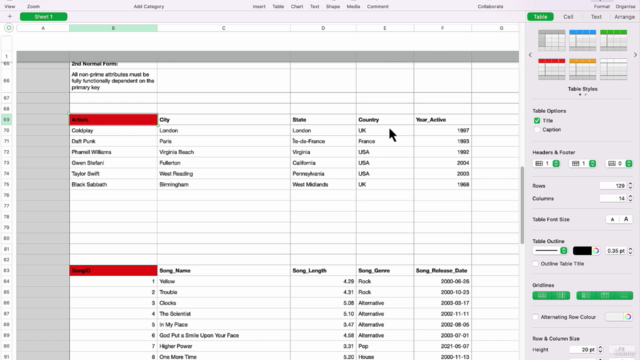This screenshot has width=640, height=360.
Task: Click the row Height stepper
Action: click(x=600, y=349)
